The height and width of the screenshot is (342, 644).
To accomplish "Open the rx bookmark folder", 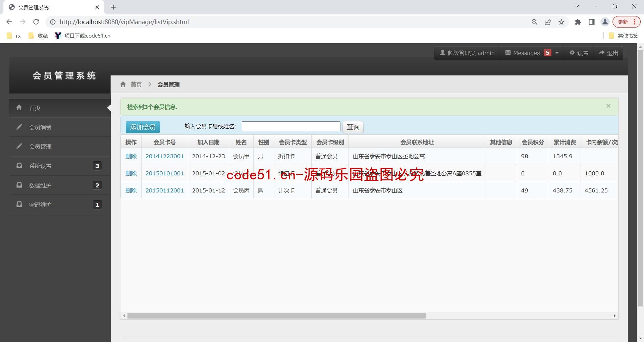I will (14, 36).
